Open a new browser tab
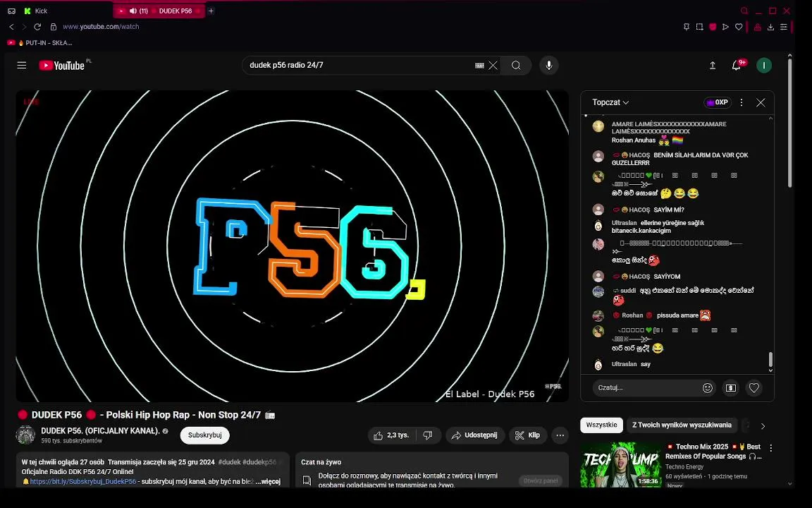Viewport: 812px width, 508px height. tap(211, 11)
